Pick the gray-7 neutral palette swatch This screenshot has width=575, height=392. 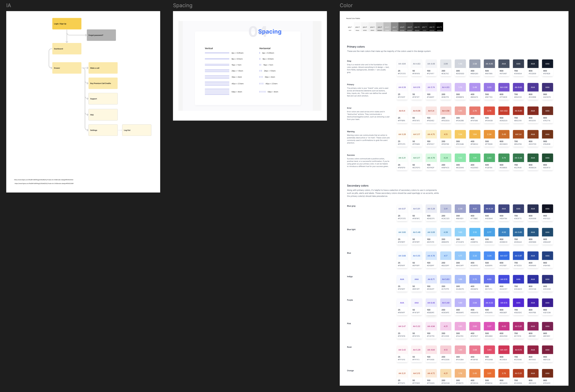click(395, 27)
